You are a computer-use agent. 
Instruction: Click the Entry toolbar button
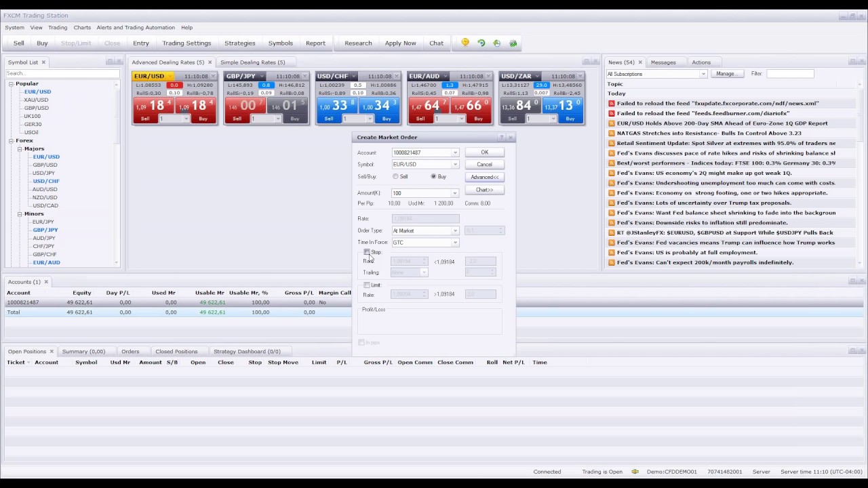click(141, 43)
